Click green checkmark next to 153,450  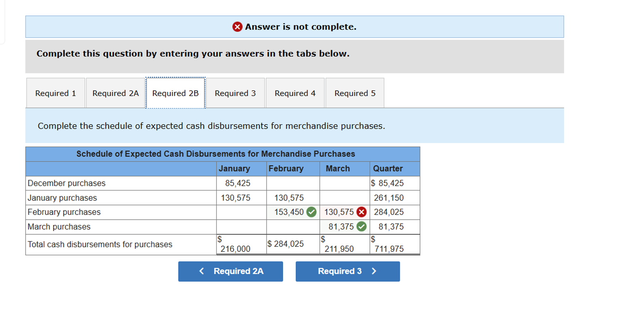click(x=311, y=212)
